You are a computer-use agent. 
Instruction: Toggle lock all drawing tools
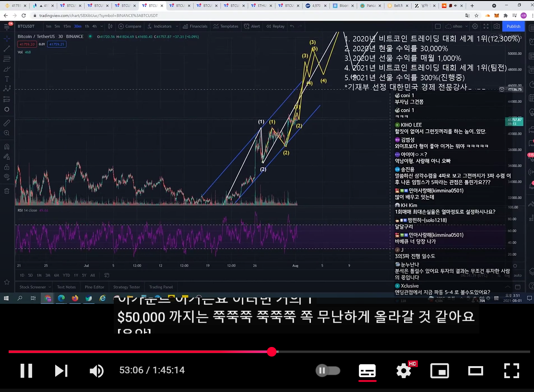click(x=7, y=167)
